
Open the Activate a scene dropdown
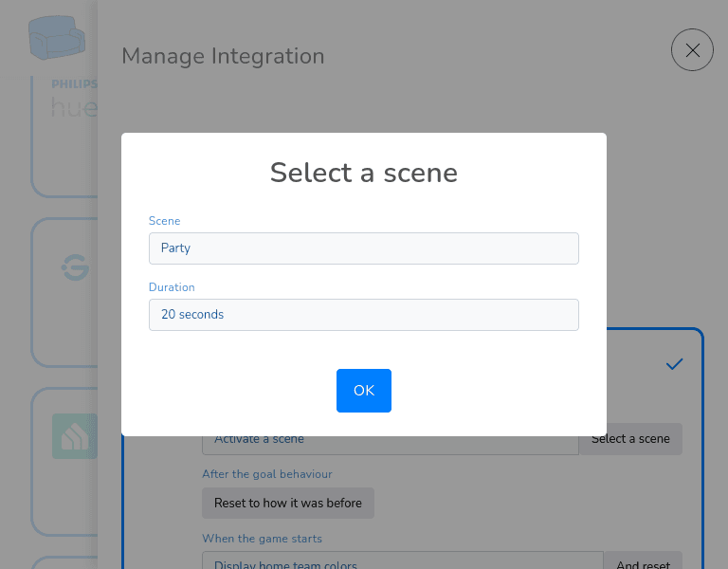[x=390, y=444]
